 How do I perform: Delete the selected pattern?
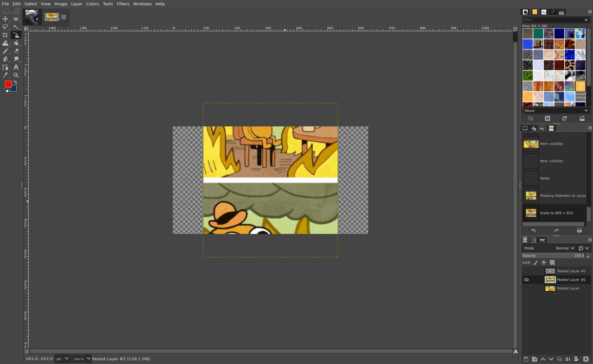point(547,119)
